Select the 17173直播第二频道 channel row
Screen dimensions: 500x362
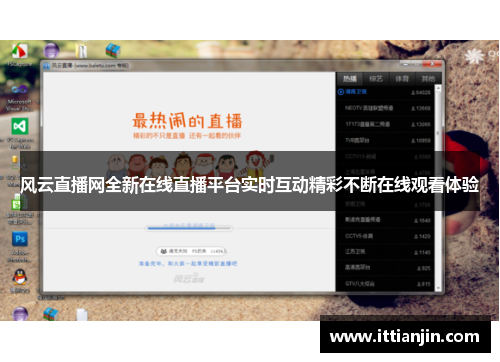point(385,124)
